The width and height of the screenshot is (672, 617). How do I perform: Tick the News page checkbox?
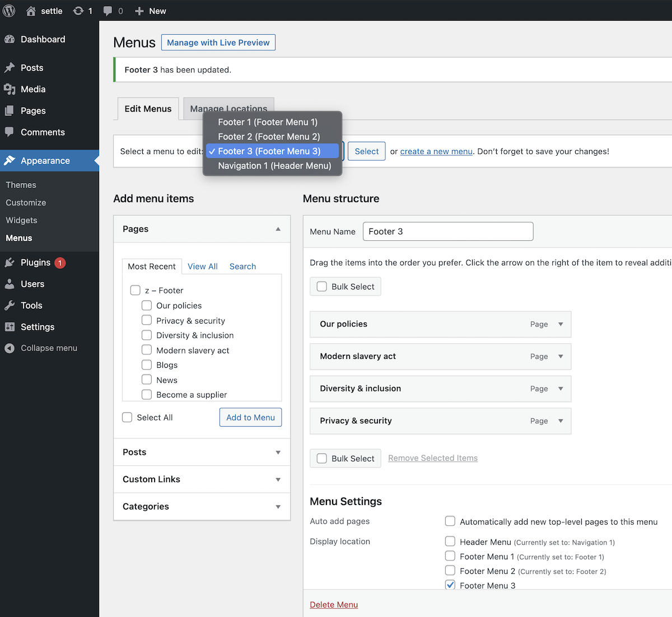pyautogui.click(x=147, y=380)
